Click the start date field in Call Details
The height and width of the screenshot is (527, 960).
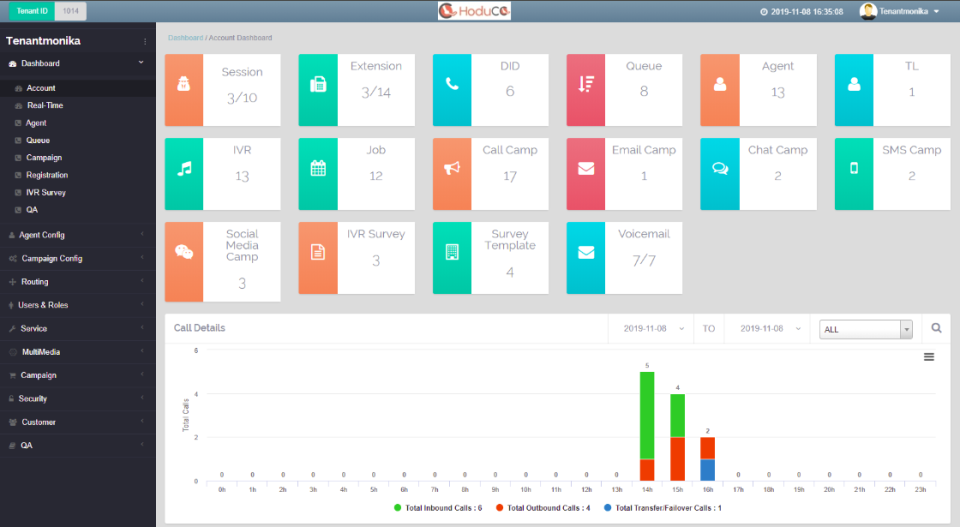click(x=652, y=328)
